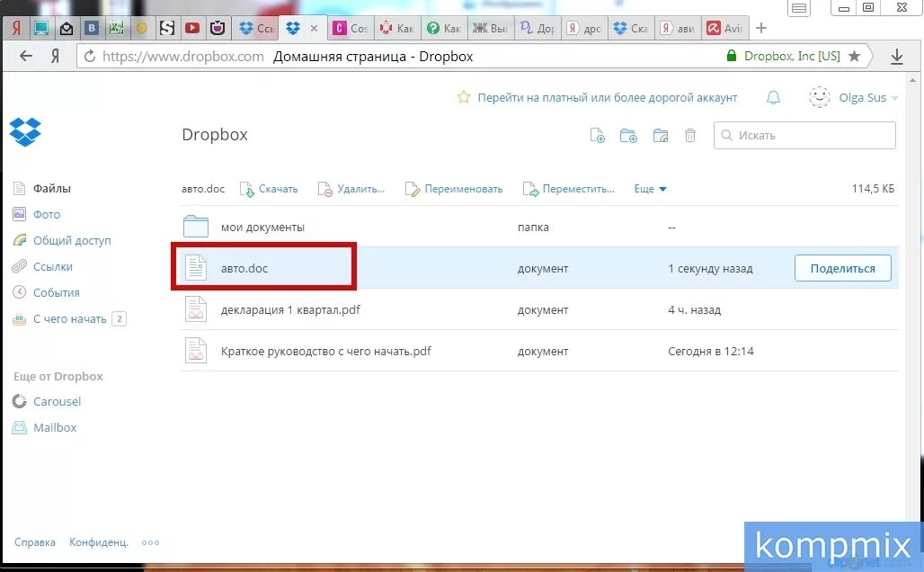
Task: Open the browser menu hamburger button
Action: click(x=799, y=8)
